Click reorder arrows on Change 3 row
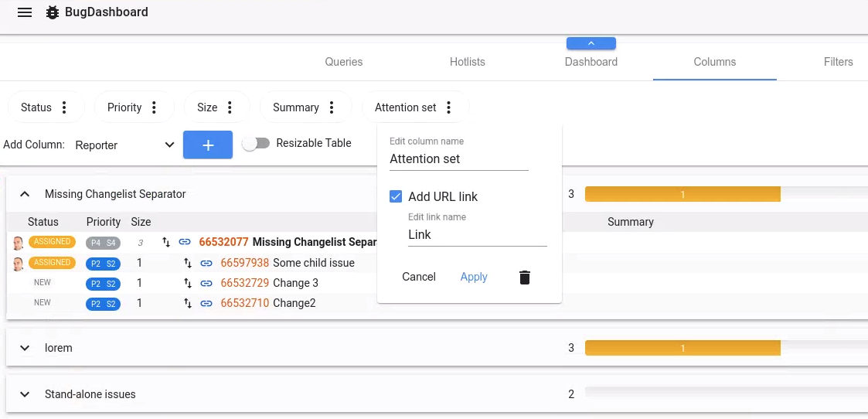The width and height of the screenshot is (868, 419). coord(188,283)
